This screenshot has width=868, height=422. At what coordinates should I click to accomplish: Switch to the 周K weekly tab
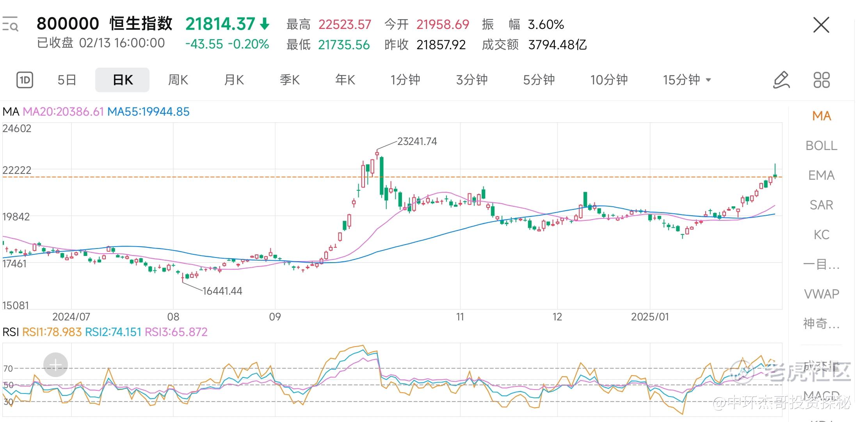point(178,80)
